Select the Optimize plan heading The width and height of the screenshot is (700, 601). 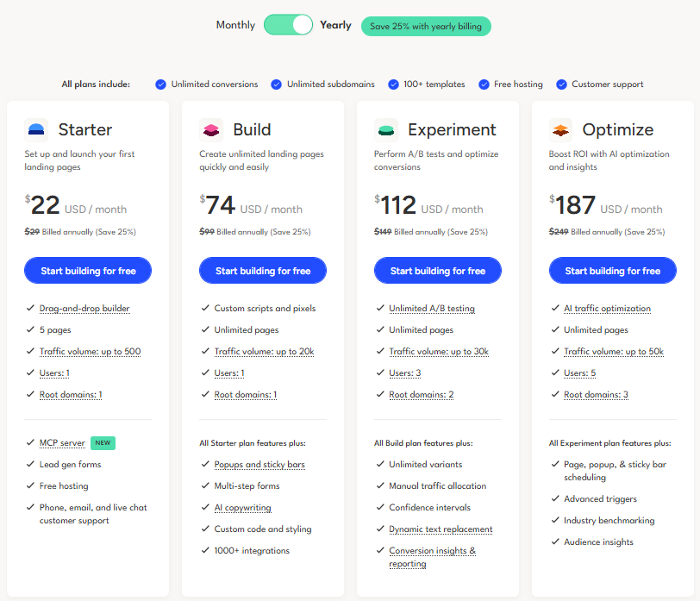(618, 129)
